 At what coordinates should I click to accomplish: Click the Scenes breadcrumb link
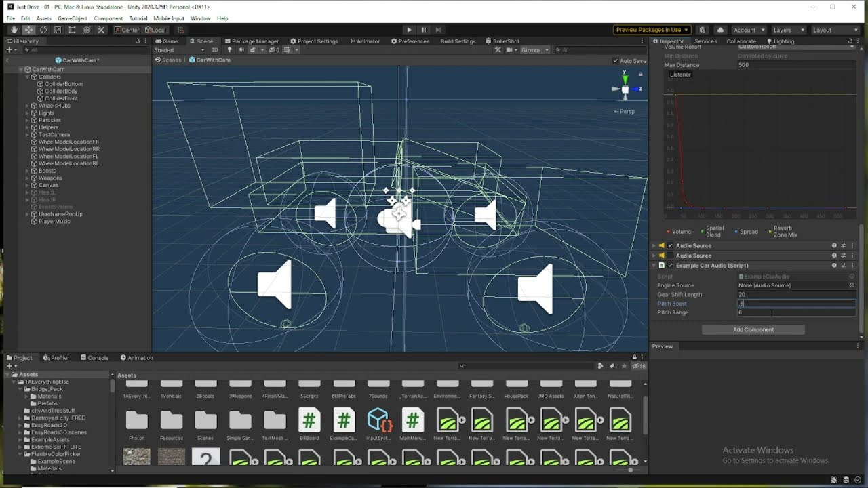pos(168,60)
